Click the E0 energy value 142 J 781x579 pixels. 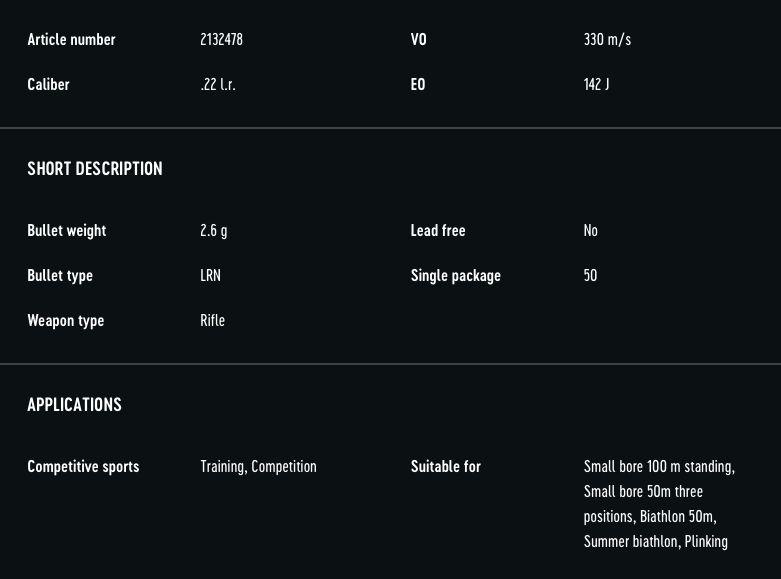pyautogui.click(x=596, y=84)
